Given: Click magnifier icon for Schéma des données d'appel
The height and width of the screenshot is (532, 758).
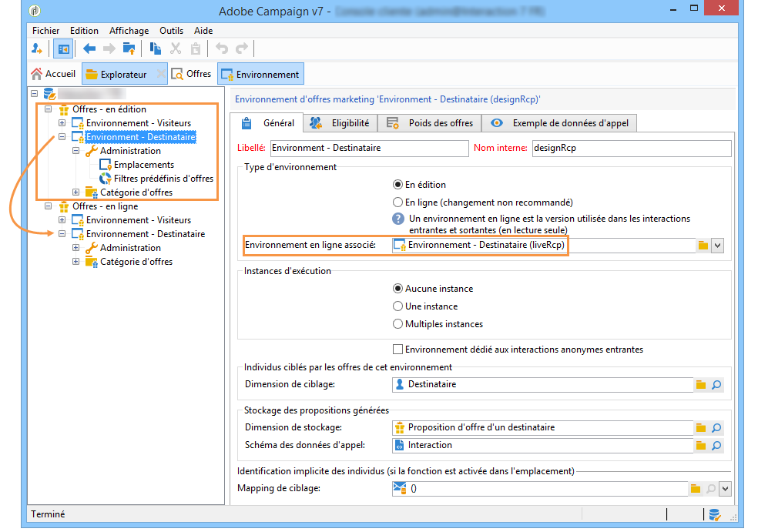Looking at the screenshot, I should click(x=716, y=446).
